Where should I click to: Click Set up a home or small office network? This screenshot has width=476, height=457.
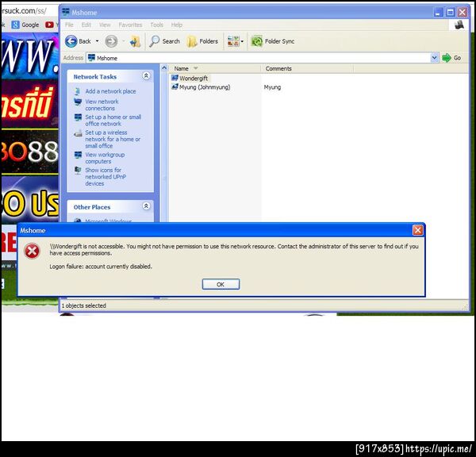pos(113,121)
